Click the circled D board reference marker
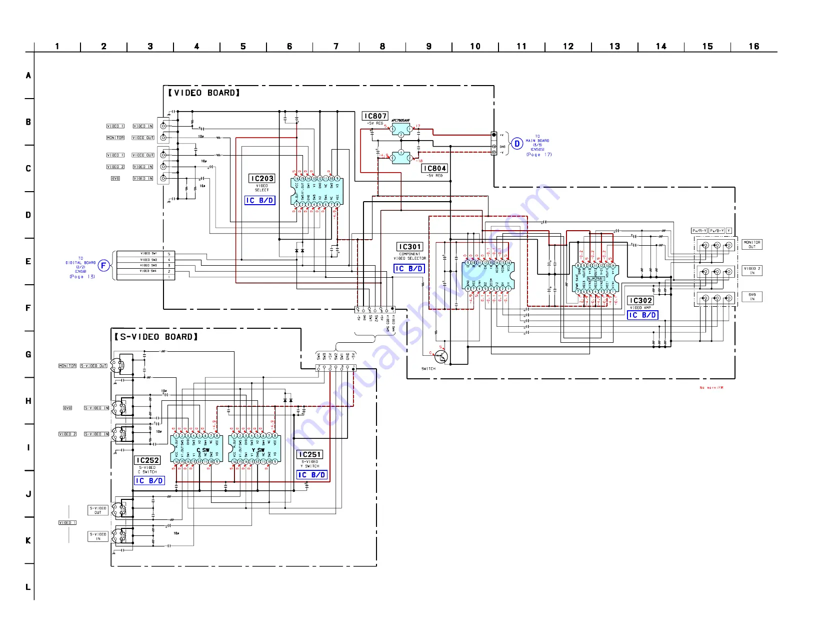The width and height of the screenshot is (840, 632). (517, 144)
